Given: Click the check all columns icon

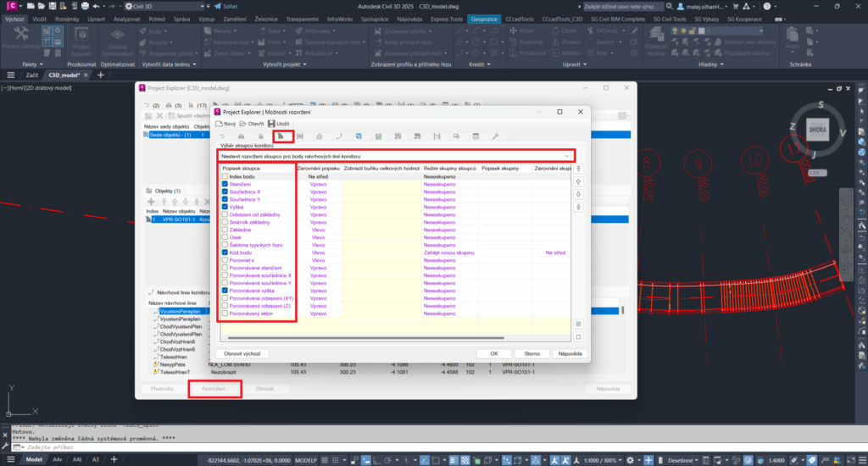Looking at the screenshot, I should tap(579, 324).
